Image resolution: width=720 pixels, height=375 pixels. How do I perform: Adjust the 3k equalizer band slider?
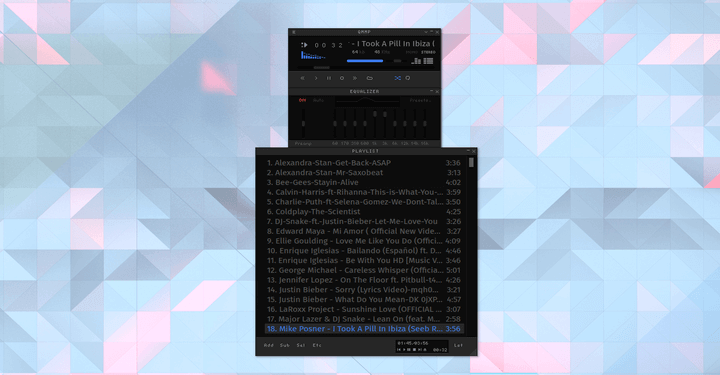click(385, 123)
